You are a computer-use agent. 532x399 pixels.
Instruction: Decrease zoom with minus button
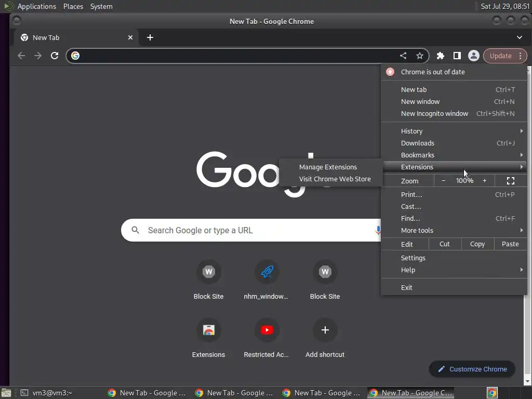443,181
